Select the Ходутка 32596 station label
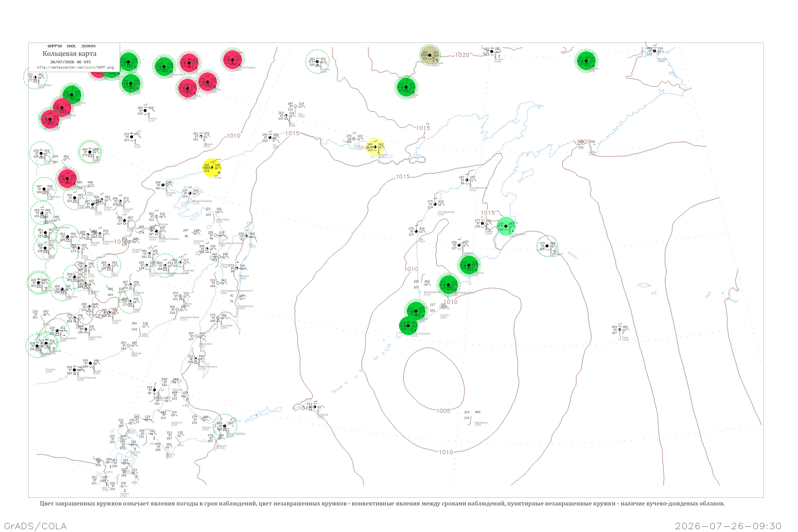 pos(445,316)
